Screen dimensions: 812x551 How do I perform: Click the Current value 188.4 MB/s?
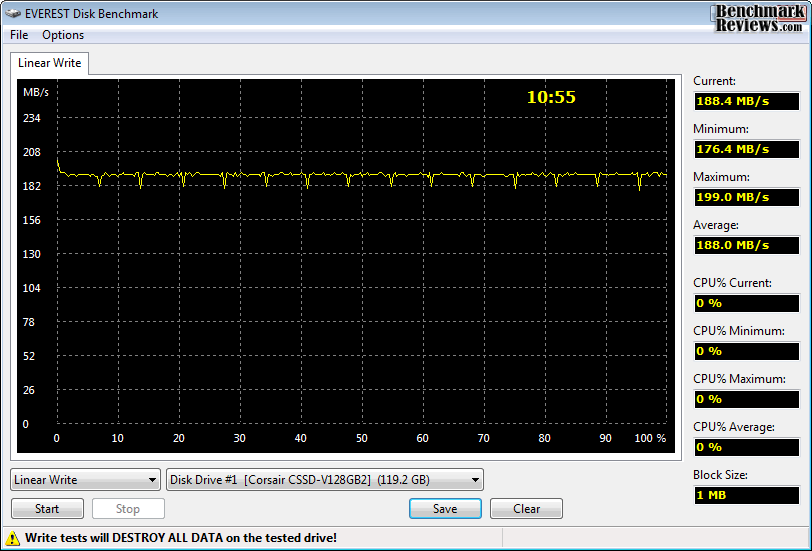pos(746,101)
